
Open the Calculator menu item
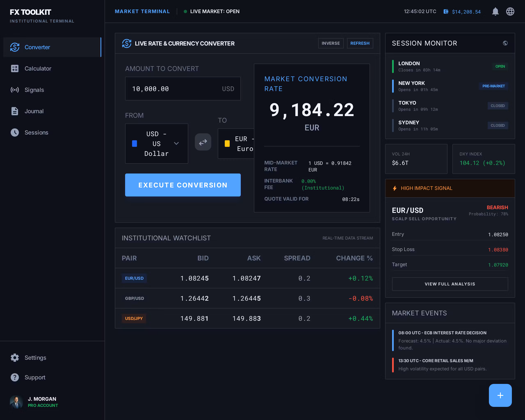pyautogui.click(x=52, y=68)
